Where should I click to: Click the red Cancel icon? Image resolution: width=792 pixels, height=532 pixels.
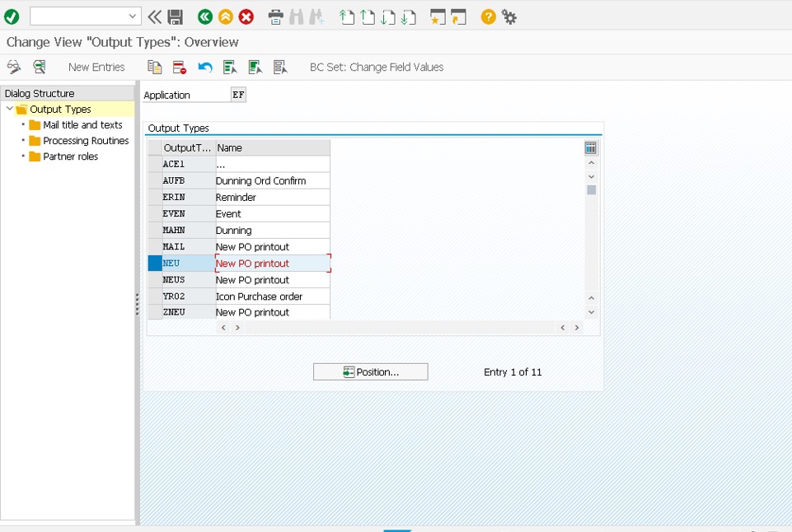(246, 17)
